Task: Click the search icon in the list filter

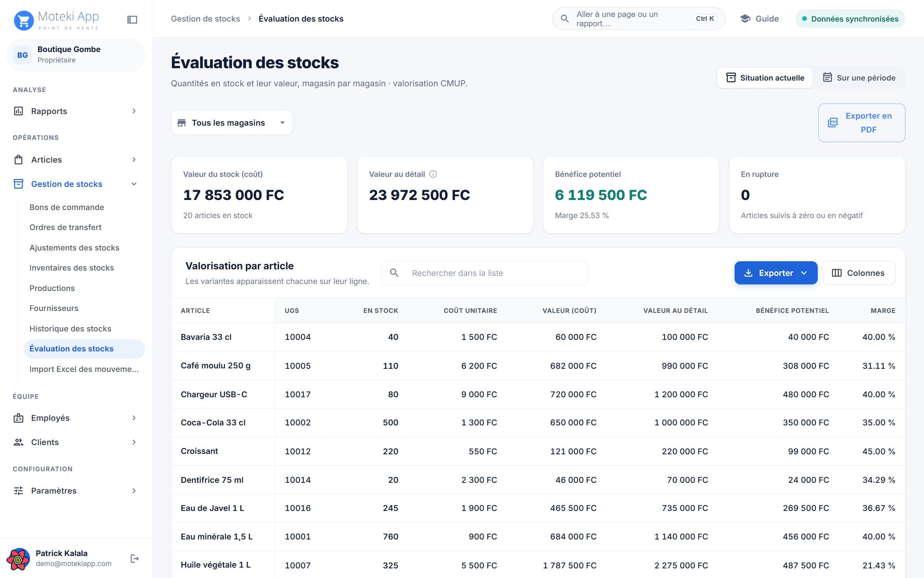Action: click(394, 273)
